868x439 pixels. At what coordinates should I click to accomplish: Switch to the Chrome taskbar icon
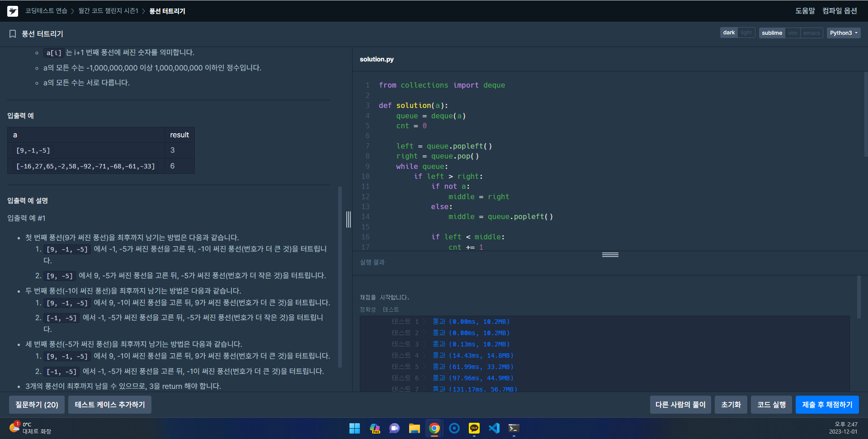pyautogui.click(x=434, y=428)
